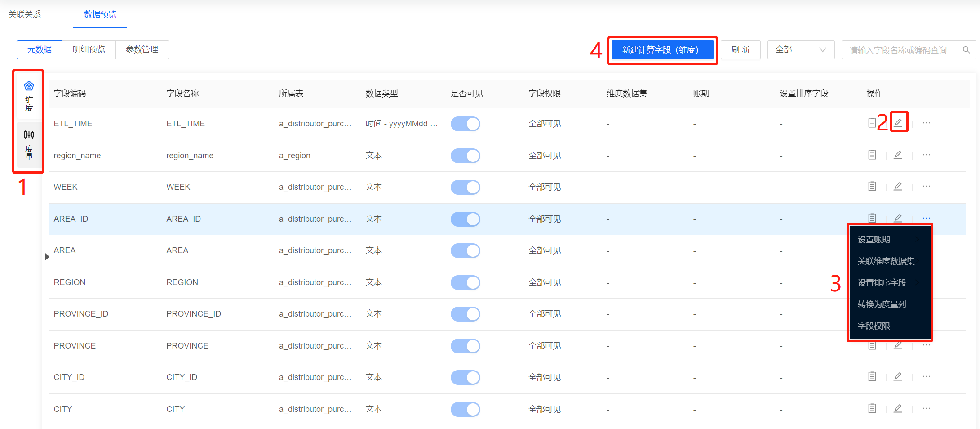View details document icon for CITY_ID
The height and width of the screenshot is (429, 980).
click(872, 376)
